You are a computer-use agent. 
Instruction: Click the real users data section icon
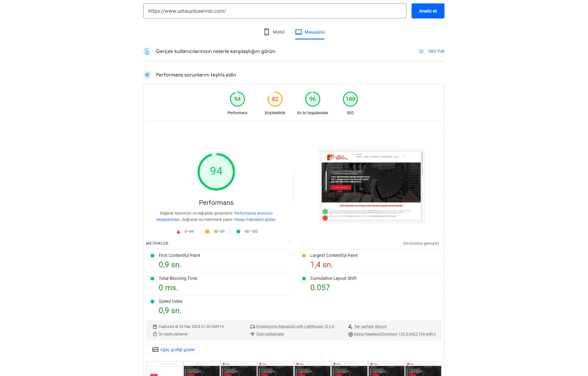147,51
